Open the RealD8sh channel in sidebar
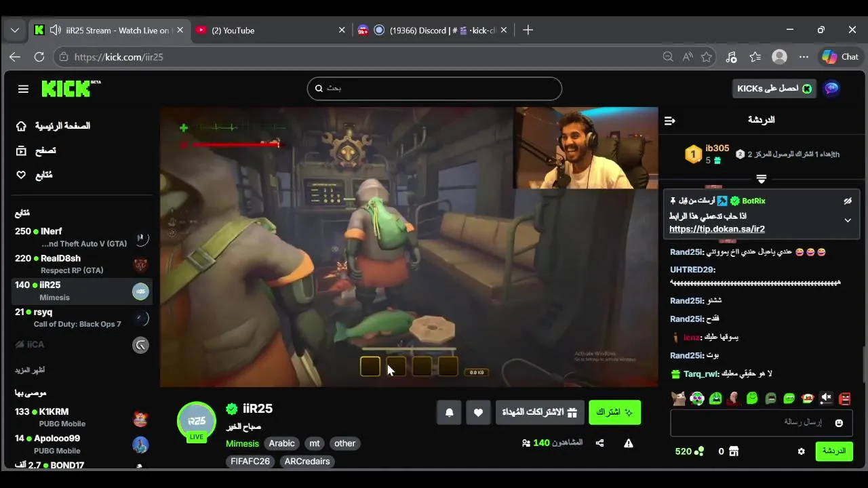The width and height of the screenshot is (868, 488). [81, 264]
